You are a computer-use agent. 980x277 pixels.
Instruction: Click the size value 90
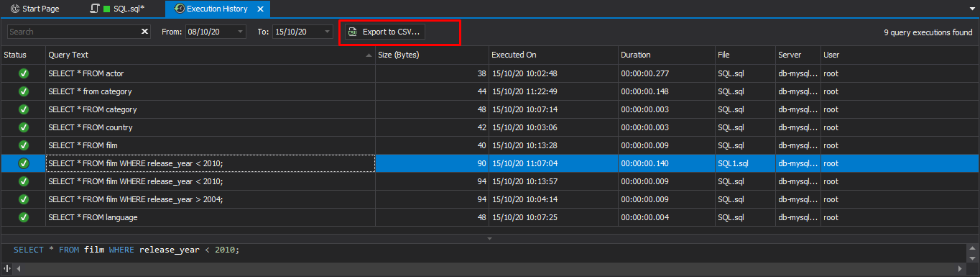481,163
